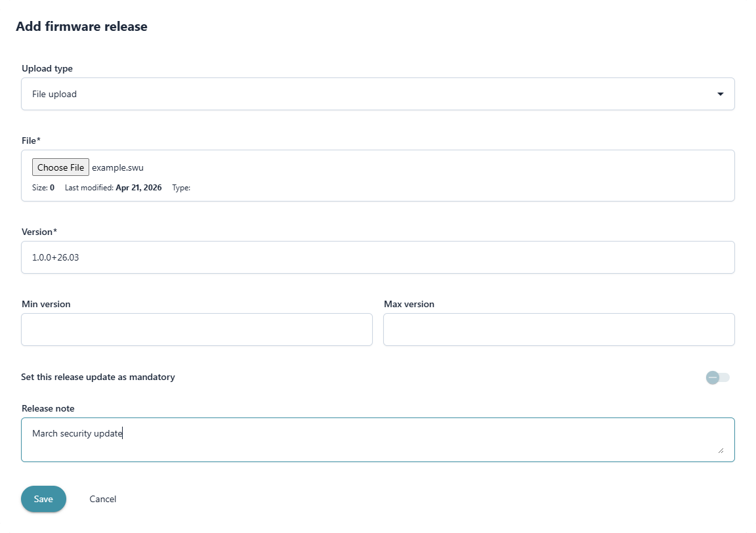Click the "Add firmware release" heading

pyautogui.click(x=81, y=26)
